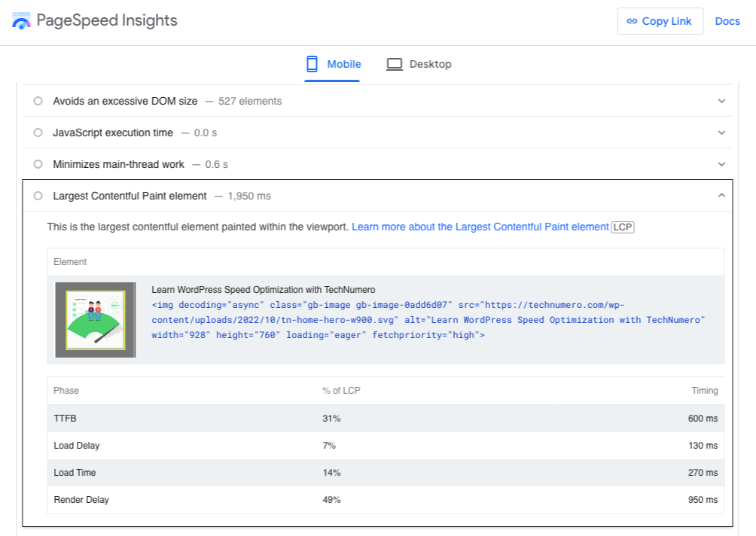Switch to the Mobile tab
Viewport: 756px width, 536px height.
coord(332,64)
